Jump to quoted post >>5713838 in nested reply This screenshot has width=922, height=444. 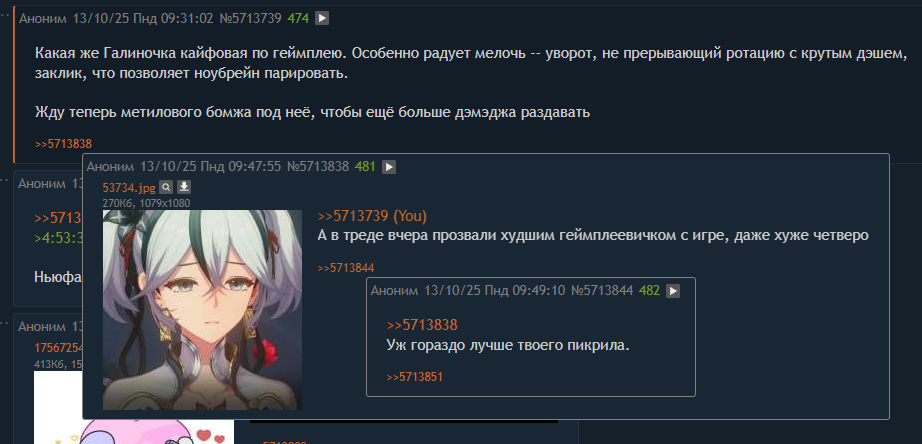pos(422,325)
